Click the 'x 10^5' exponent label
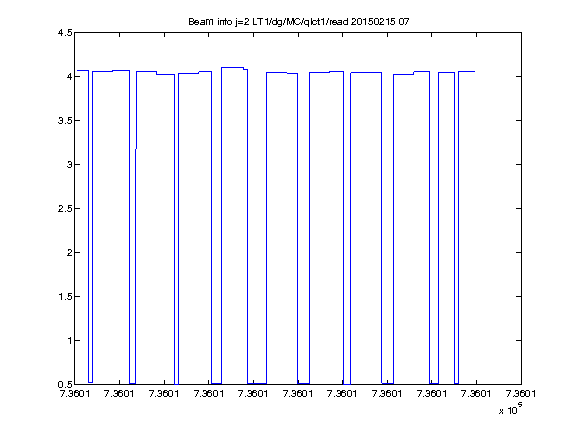576x432 pixels. pyautogui.click(x=510, y=409)
